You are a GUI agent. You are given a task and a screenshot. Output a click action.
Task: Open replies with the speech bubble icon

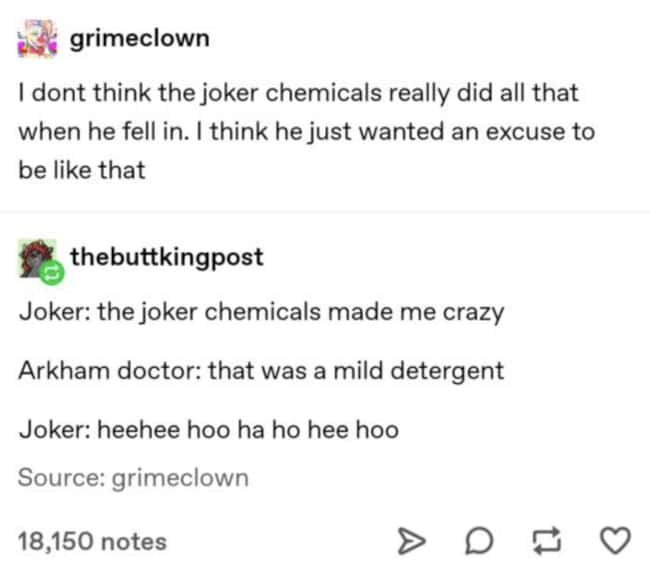(479, 541)
